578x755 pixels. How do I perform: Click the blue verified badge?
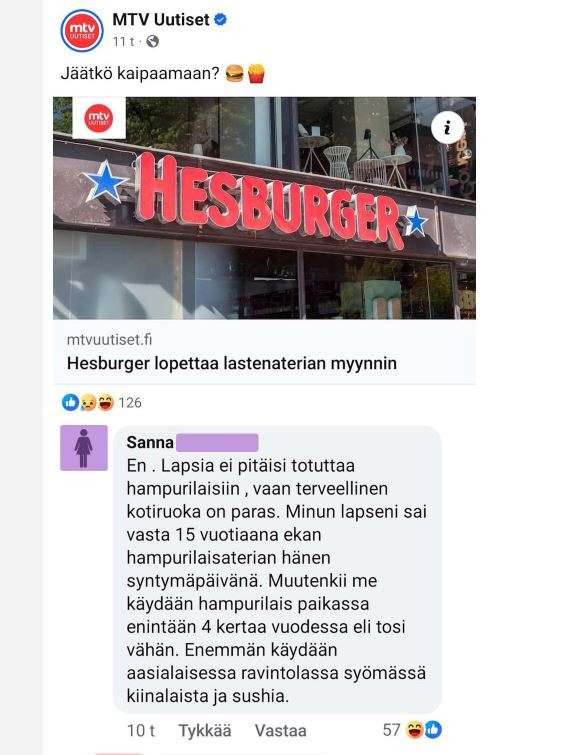coord(221,20)
